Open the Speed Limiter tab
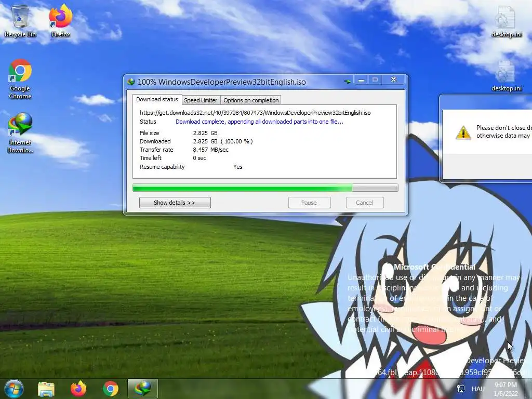This screenshot has height=399, width=532. click(x=201, y=100)
